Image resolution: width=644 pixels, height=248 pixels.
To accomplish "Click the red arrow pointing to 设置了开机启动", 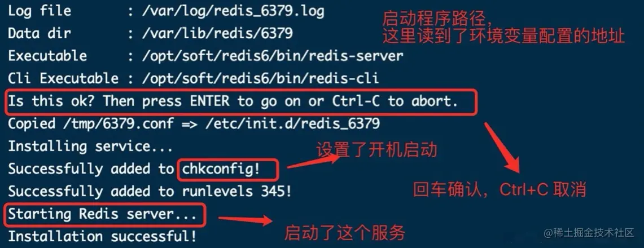I will point(312,162).
